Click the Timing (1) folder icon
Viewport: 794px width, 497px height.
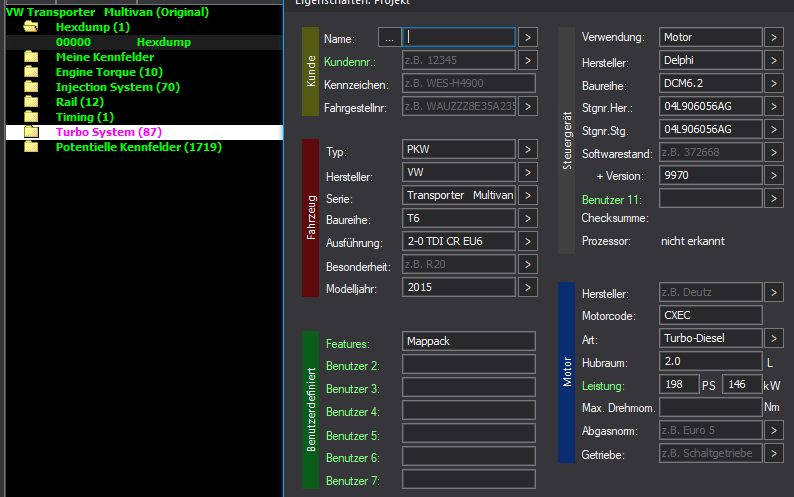31,117
